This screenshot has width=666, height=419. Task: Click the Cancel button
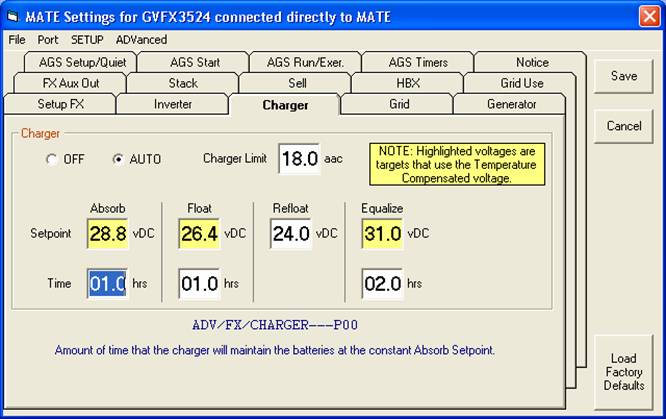pos(624,126)
